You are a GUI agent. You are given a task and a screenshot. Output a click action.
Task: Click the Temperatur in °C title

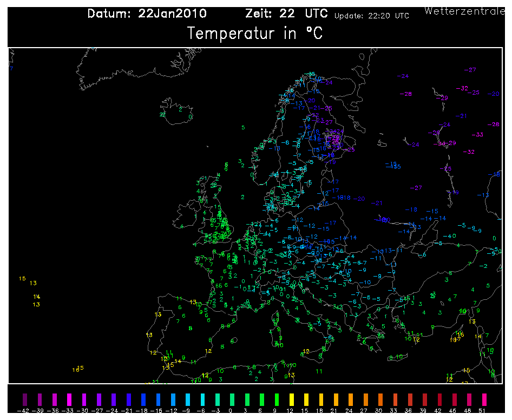coord(255,34)
